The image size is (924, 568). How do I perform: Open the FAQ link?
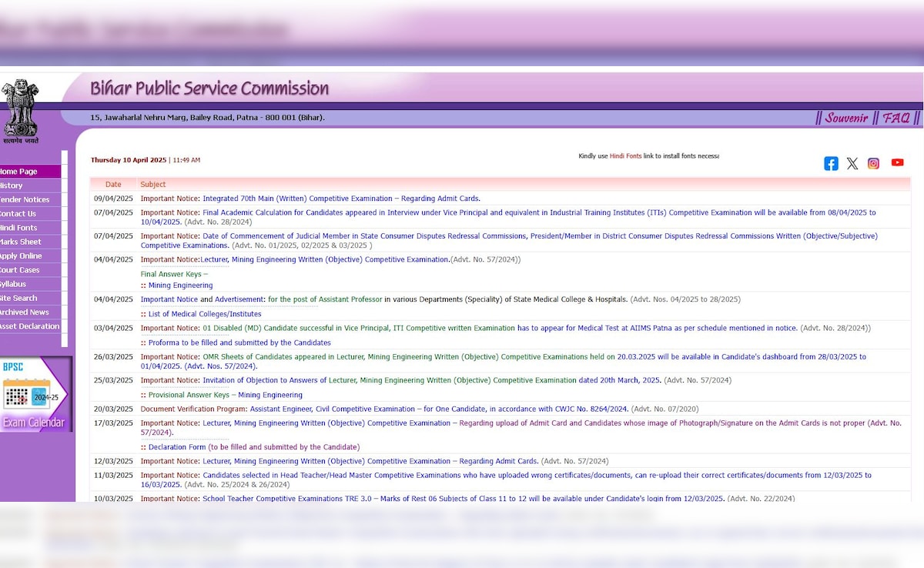tap(896, 118)
